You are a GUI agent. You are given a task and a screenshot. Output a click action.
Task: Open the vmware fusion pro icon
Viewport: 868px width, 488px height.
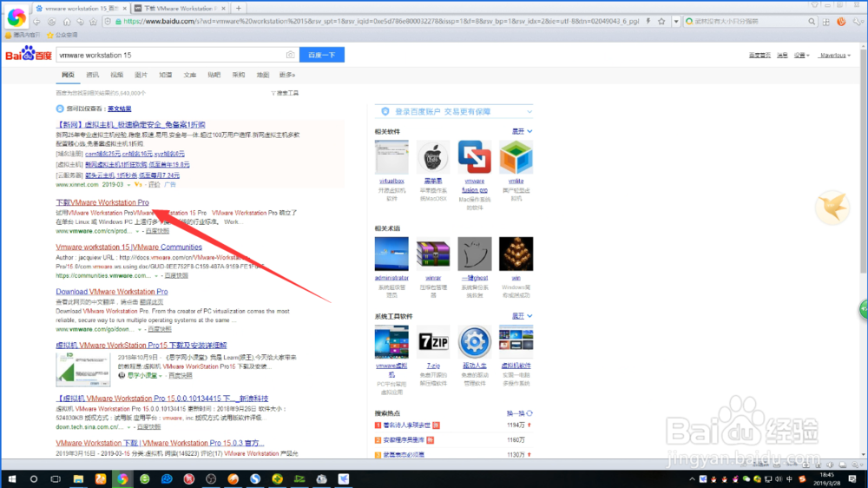pos(475,157)
